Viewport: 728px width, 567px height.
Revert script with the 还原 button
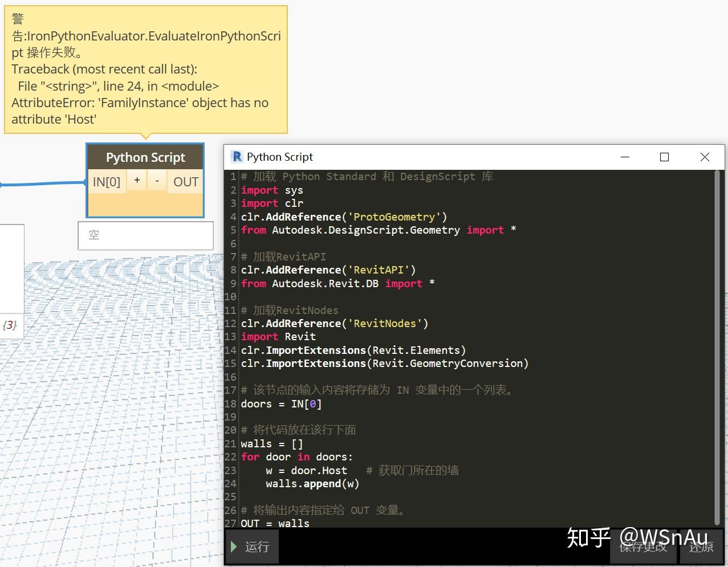pos(701,546)
